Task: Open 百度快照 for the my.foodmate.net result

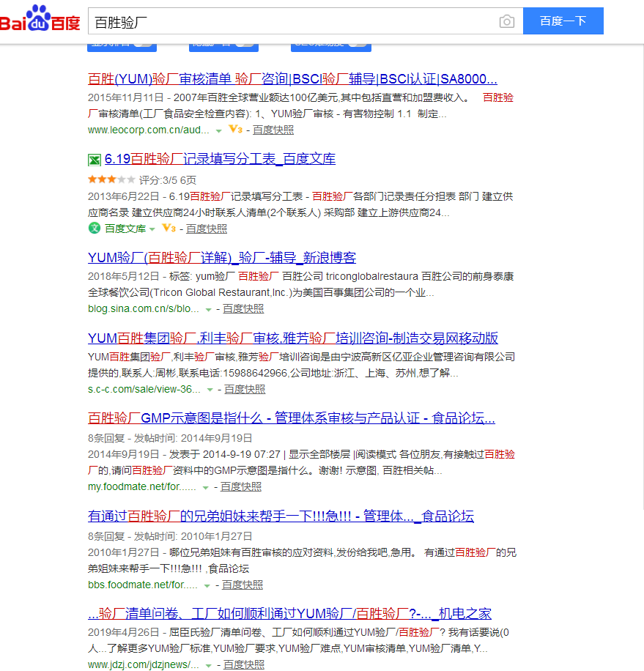Action: [x=241, y=486]
